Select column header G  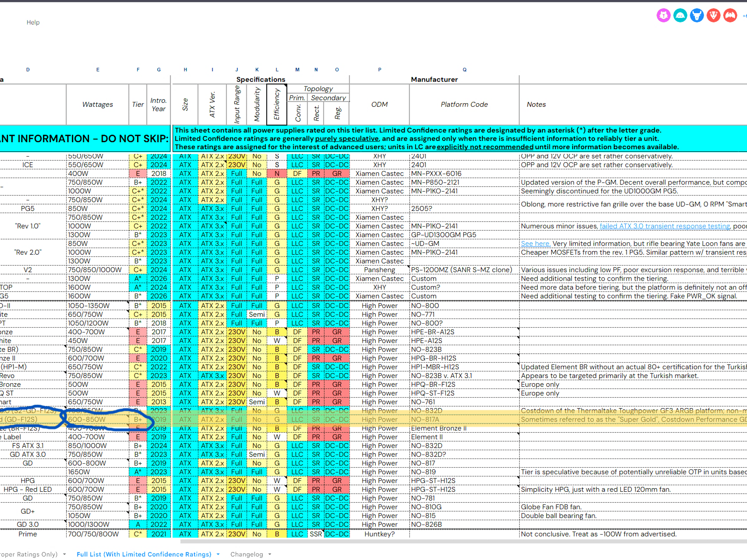(x=159, y=70)
